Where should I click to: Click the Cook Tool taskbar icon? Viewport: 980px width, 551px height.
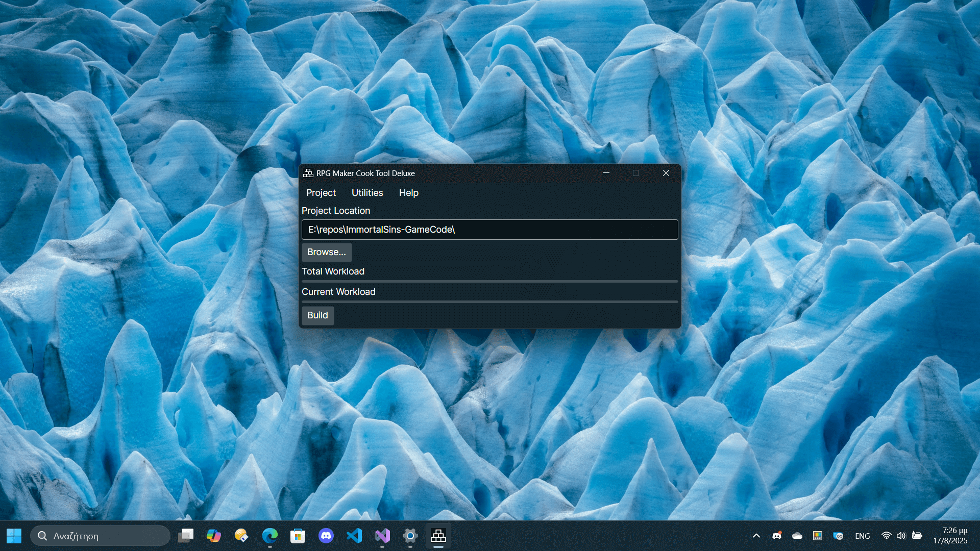tap(438, 536)
